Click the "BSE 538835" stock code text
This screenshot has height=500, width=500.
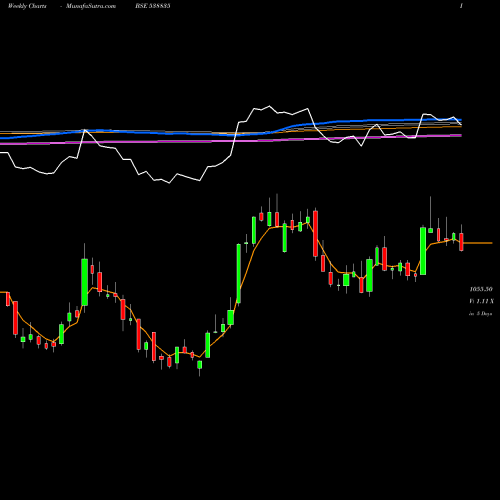[153, 6]
